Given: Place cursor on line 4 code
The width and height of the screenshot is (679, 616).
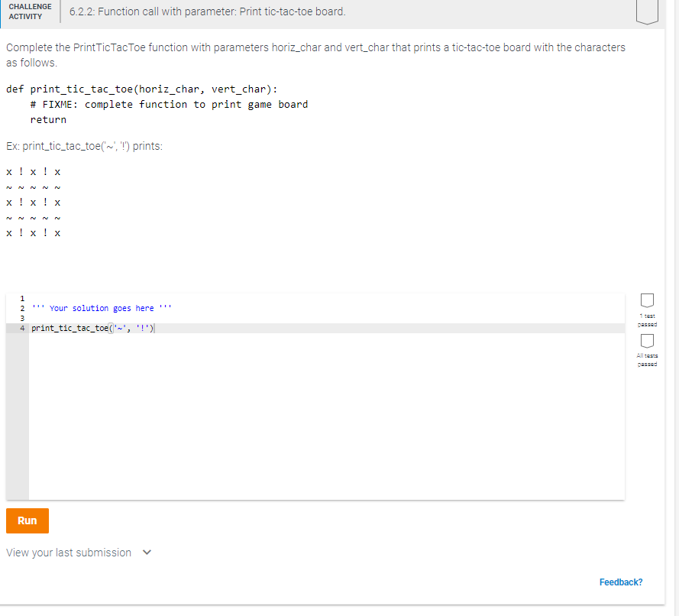Looking at the screenshot, I should pyautogui.click(x=92, y=328).
